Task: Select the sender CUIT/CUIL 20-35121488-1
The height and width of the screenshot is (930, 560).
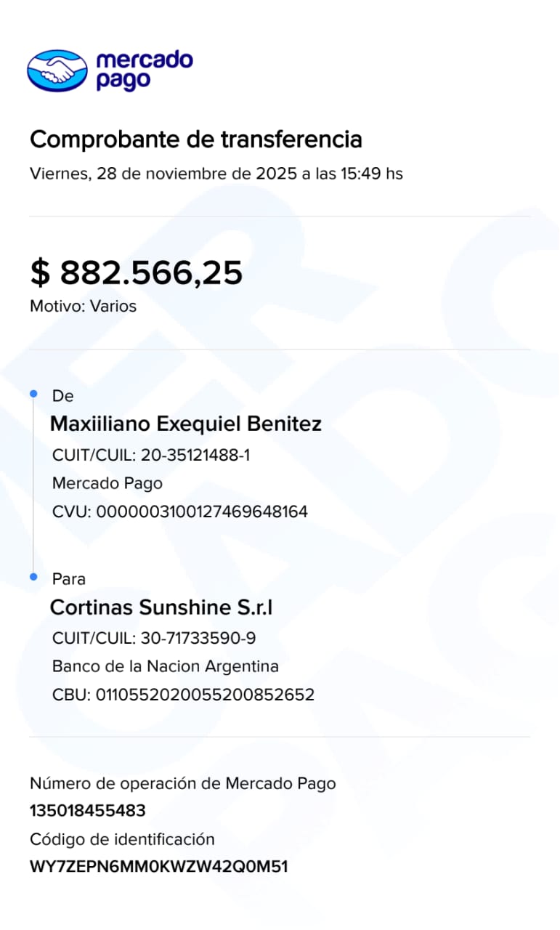Action: 151,456
